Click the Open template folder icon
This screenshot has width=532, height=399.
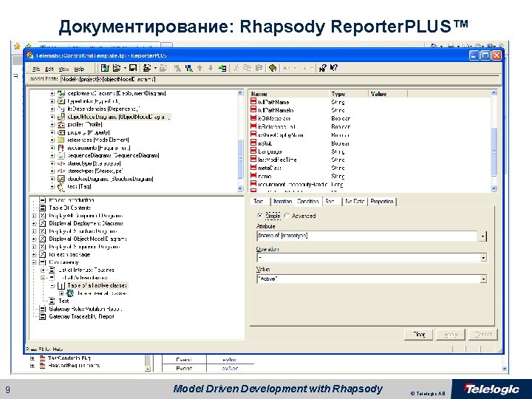coord(117,68)
